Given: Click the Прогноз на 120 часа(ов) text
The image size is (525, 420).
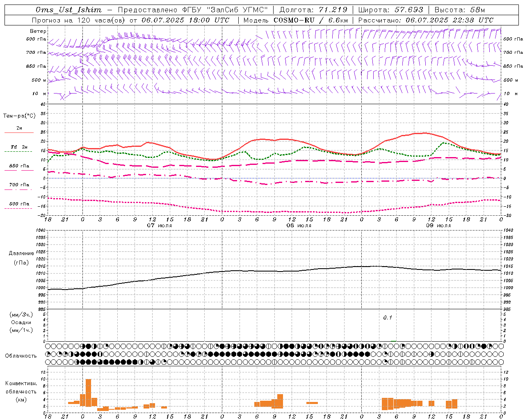Looking at the screenshot, I should click(x=79, y=20).
